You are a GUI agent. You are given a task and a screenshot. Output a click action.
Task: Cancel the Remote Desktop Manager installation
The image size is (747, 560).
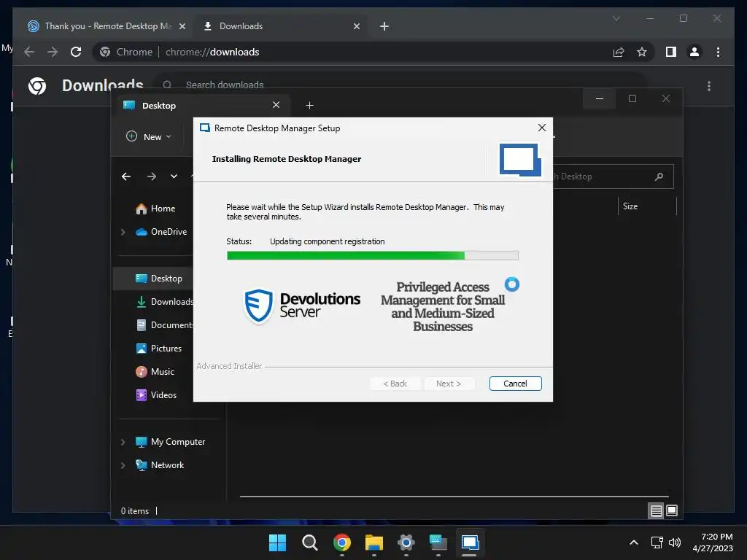point(515,384)
